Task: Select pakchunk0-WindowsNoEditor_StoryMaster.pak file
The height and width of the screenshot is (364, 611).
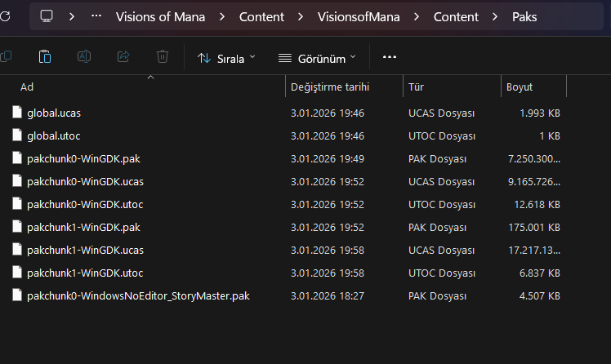Action: [138, 295]
